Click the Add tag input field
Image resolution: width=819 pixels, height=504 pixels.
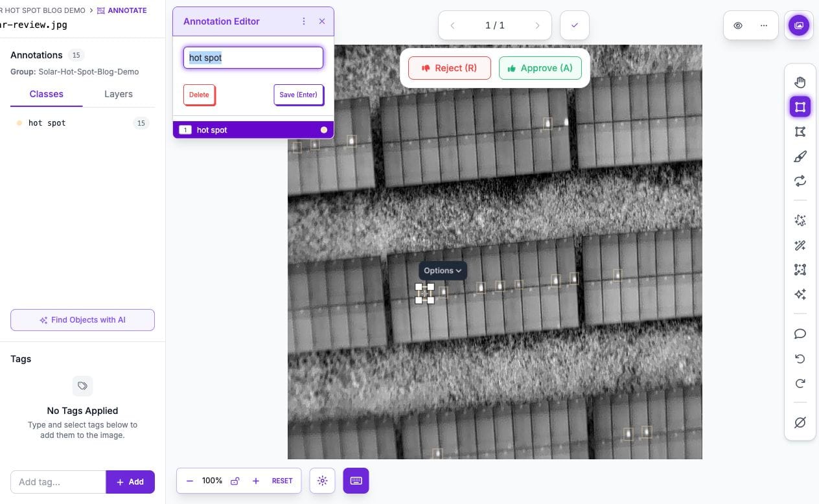(x=58, y=482)
